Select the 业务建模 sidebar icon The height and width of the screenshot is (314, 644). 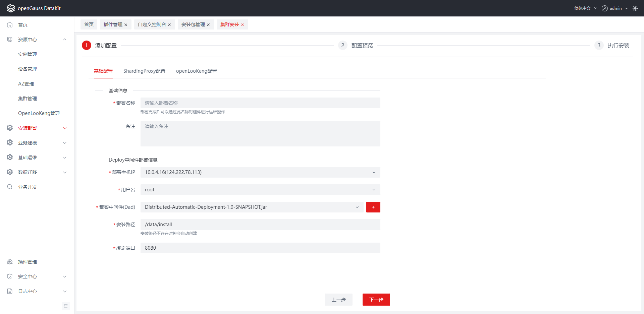point(9,142)
